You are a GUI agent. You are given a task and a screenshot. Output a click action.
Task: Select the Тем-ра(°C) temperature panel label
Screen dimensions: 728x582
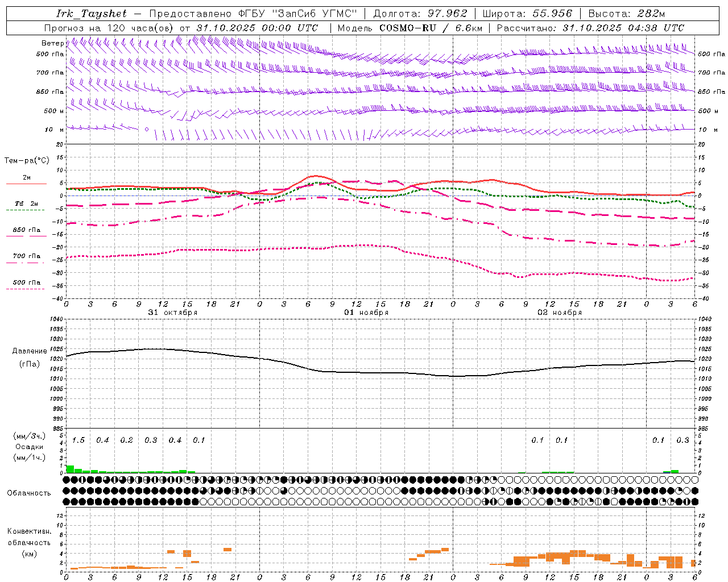pyautogui.click(x=27, y=161)
